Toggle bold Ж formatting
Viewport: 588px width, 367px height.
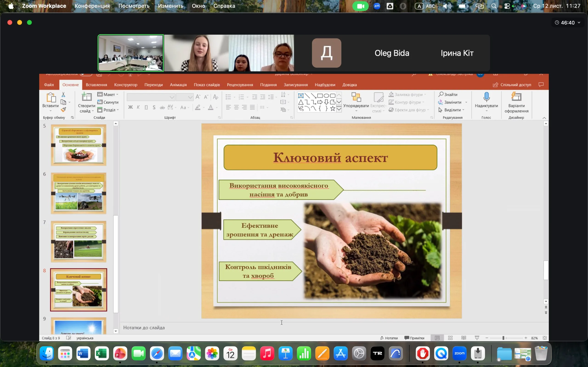130,107
